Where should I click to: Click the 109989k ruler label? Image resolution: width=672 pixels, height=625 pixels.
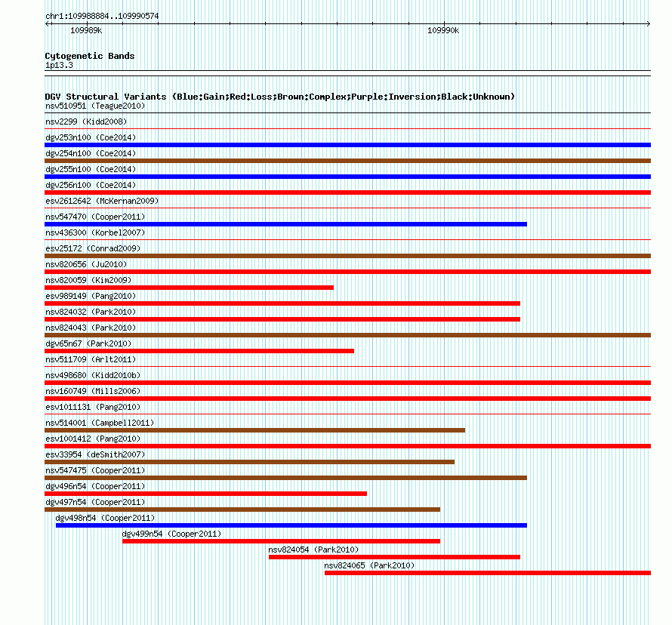click(86, 30)
